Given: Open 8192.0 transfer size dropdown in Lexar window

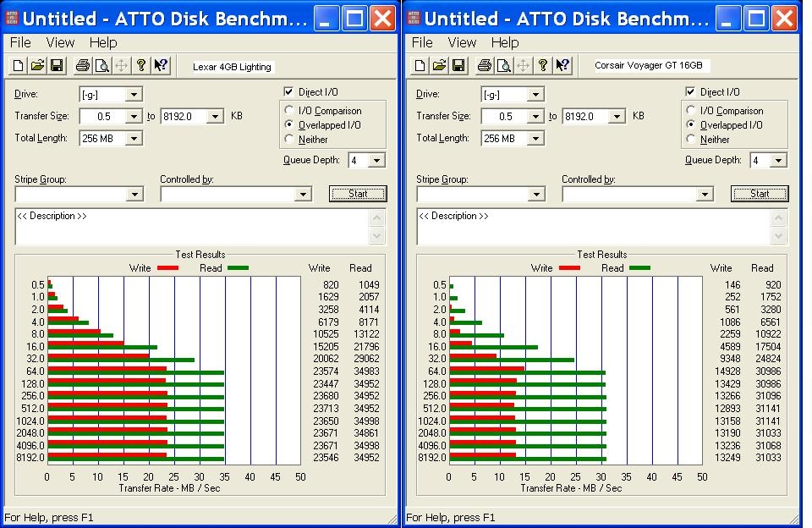Looking at the screenshot, I should tap(215, 117).
